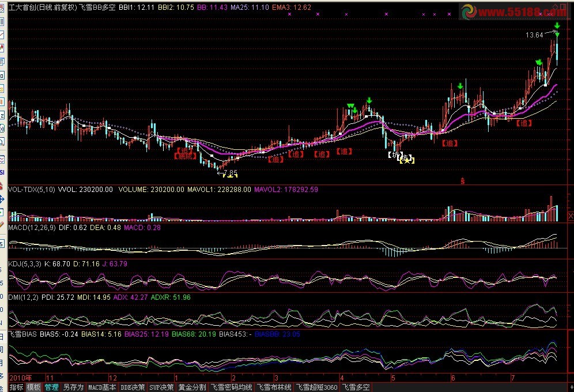This screenshot has width=574, height=392.
Task: Click the 另存为 button
Action: click(73, 387)
